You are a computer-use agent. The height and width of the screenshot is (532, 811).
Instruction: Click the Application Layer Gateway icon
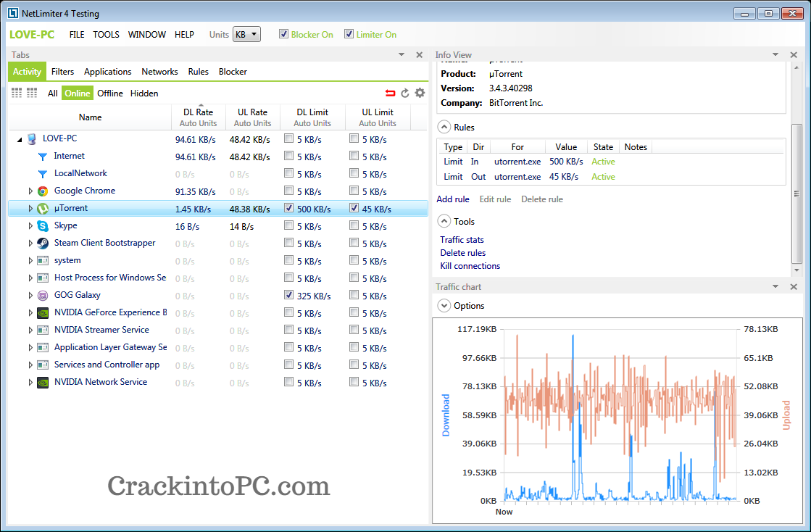pos(43,348)
